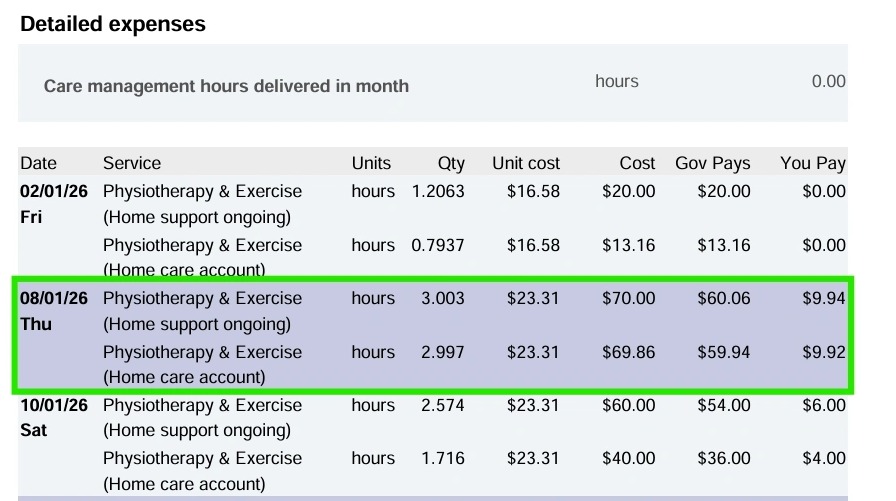The height and width of the screenshot is (501, 896).
Task: Click the Cost column header
Action: [637, 163]
